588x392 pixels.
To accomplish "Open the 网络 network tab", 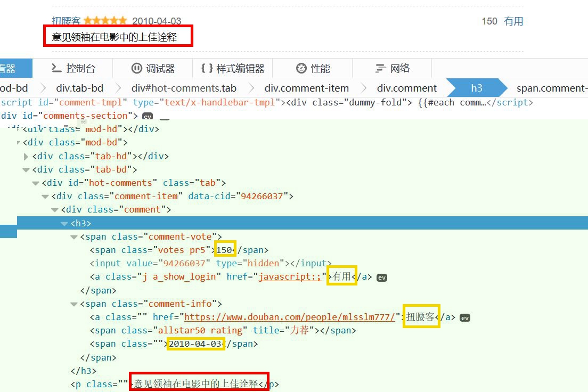I will coord(392,68).
